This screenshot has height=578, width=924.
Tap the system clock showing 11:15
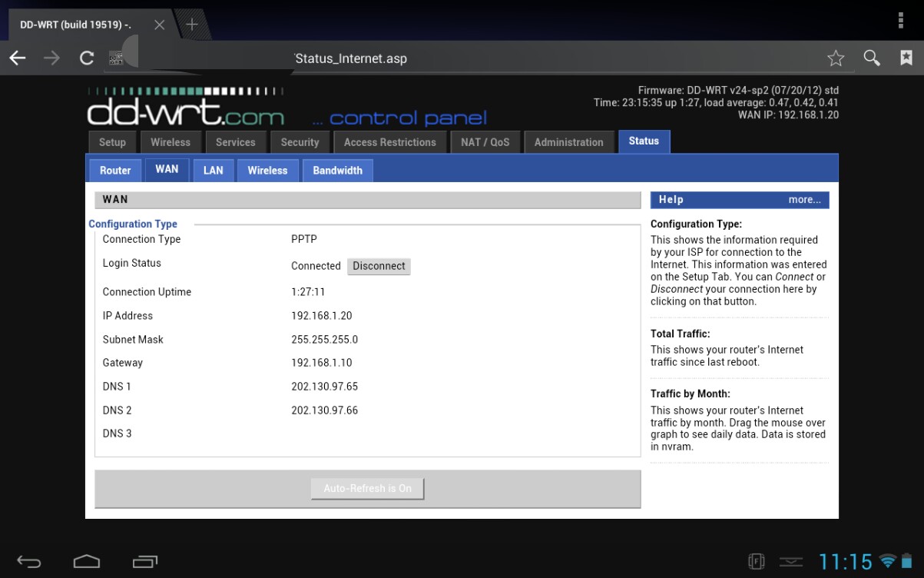845,562
